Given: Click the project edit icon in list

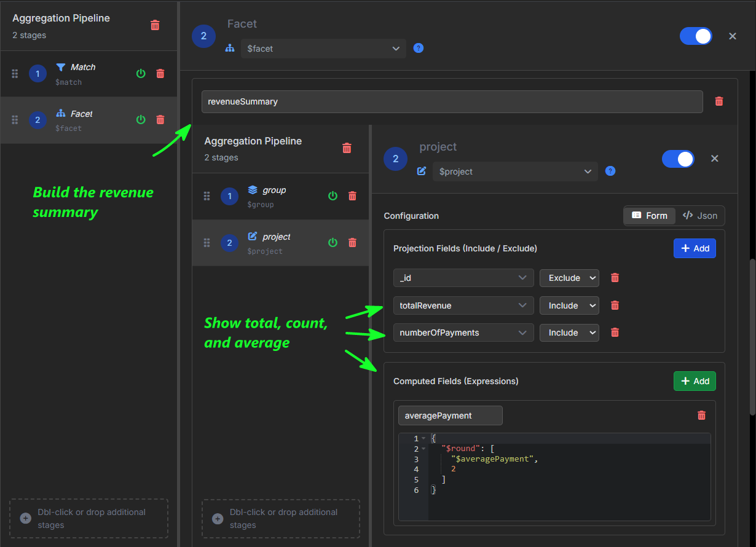Looking at the screenshot, I should tap(253, 236).
